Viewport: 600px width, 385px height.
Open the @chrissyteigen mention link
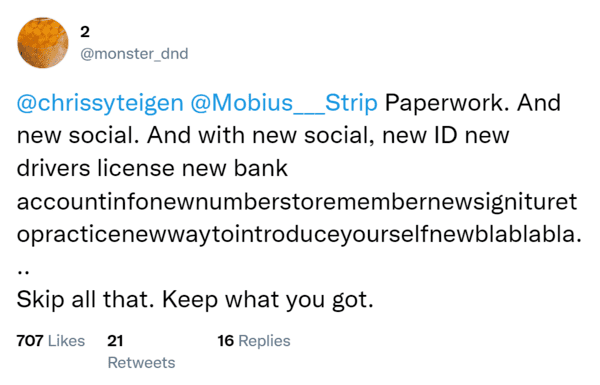pos(100,103)
